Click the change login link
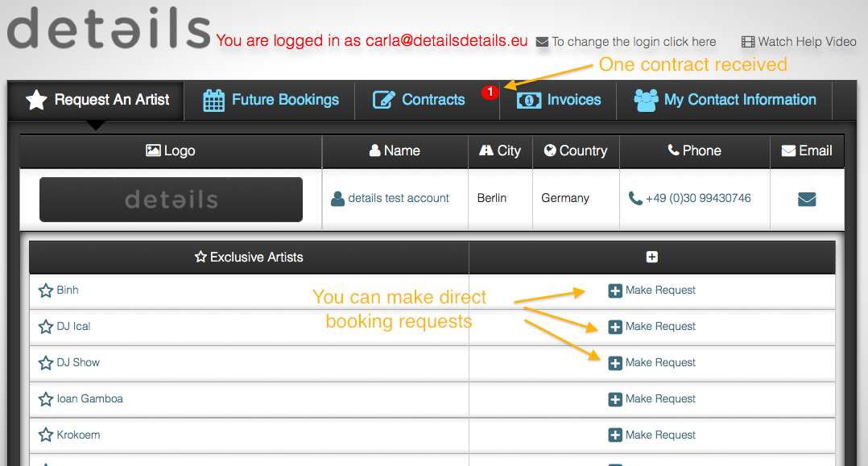This screenshot has width=868, height=466. pos(633,41)
